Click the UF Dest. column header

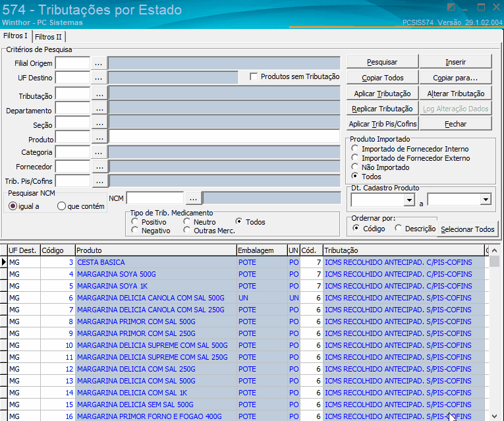[x=24, y=250]
